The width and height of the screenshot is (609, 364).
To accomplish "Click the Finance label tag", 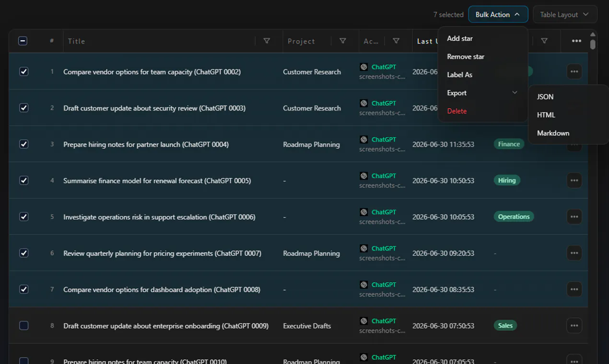I will [509, 144].
